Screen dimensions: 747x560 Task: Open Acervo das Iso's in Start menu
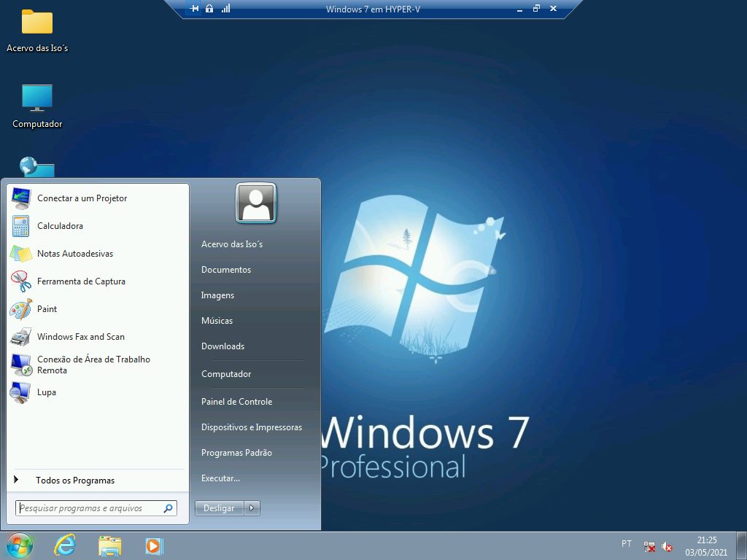click(231, 244)
